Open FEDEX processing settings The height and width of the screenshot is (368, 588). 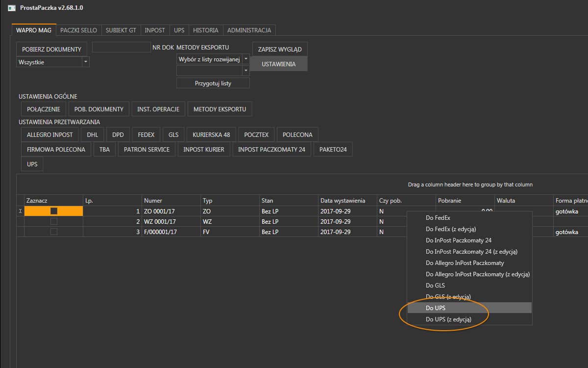tap(146, 134)
